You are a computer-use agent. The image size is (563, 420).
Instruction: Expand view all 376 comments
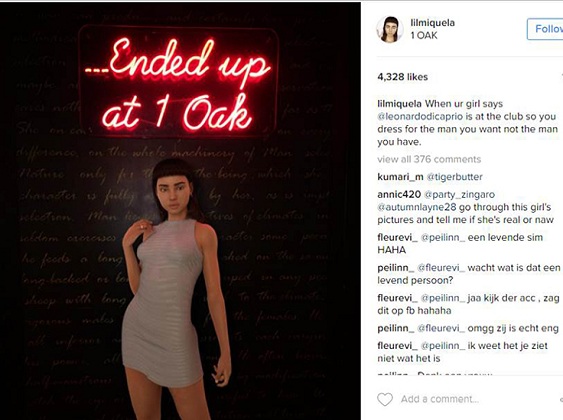coord(429,159)
